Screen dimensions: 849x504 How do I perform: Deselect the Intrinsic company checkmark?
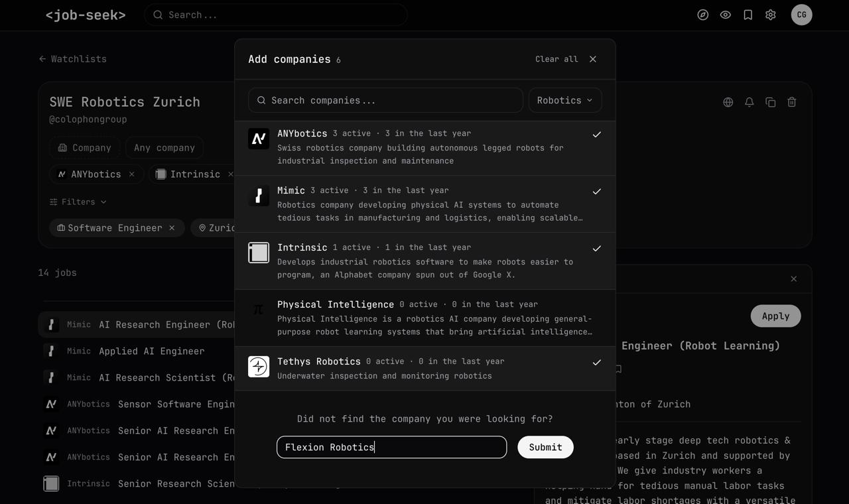click(x=597, y=249)
